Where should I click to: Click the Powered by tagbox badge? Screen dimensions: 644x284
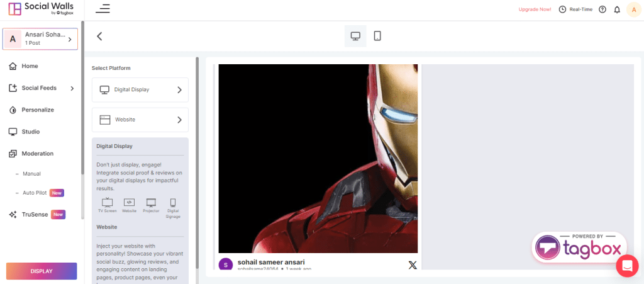tap(579, 247)
